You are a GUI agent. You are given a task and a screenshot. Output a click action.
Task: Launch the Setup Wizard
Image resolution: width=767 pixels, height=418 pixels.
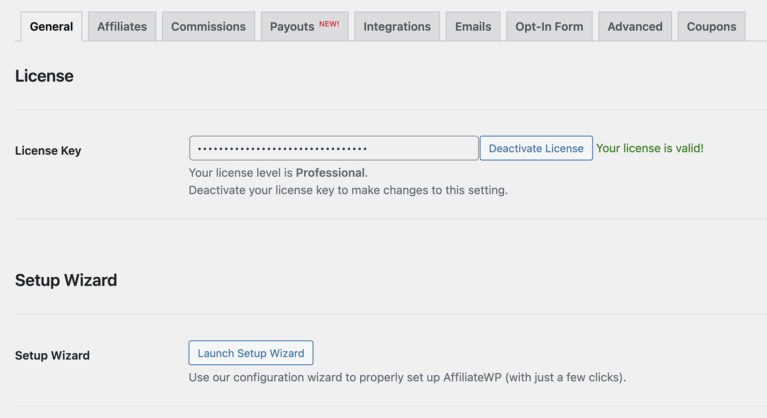pos(251,353)
